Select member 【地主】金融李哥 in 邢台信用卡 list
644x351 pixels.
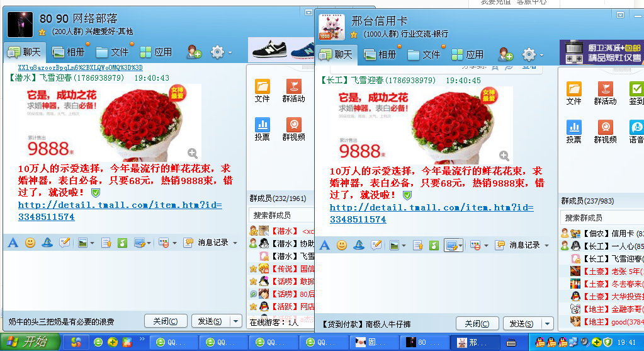[x=606, y=309]
